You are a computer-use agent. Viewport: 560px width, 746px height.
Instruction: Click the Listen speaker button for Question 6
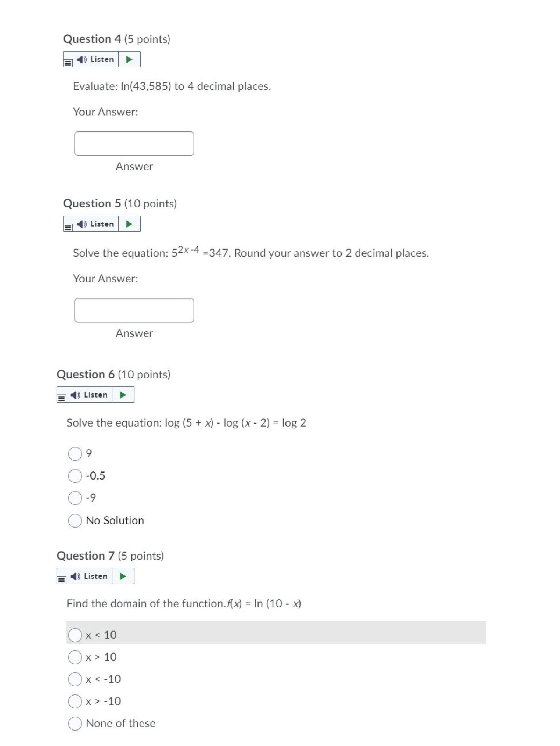(x=89, y=395)
